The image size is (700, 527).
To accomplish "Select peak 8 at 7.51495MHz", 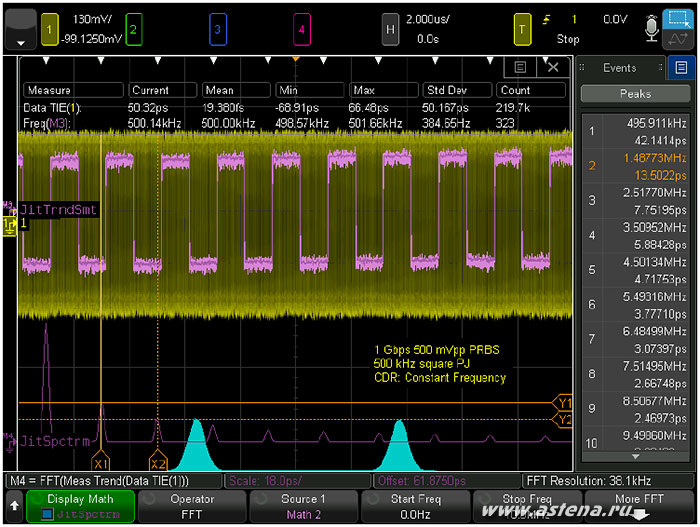I will [636, 374].
